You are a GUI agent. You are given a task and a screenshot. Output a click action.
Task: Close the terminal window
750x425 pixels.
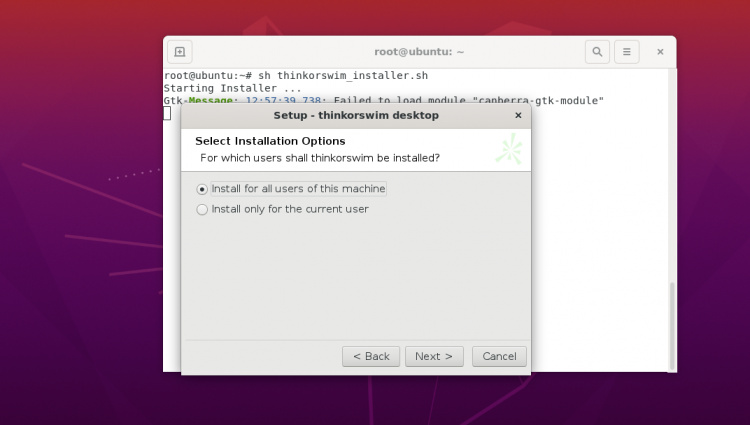[x=660, y=52]
